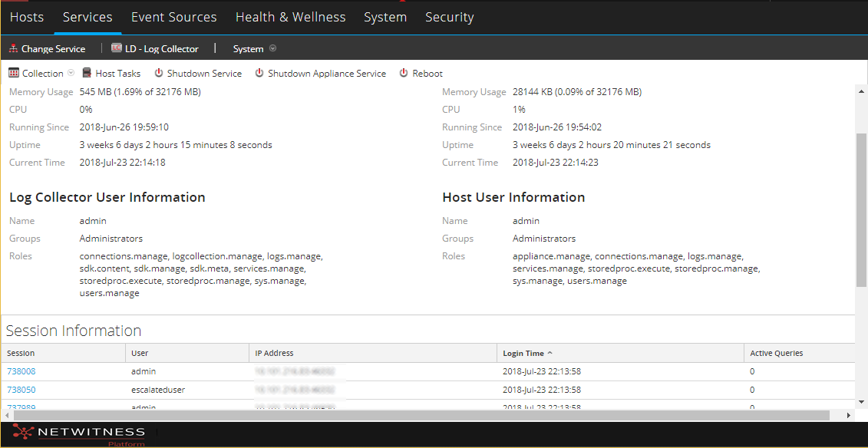Viewport: 868px width, 448px height.
Task: Open Host Tasks
Action: [x=118, y=73]
